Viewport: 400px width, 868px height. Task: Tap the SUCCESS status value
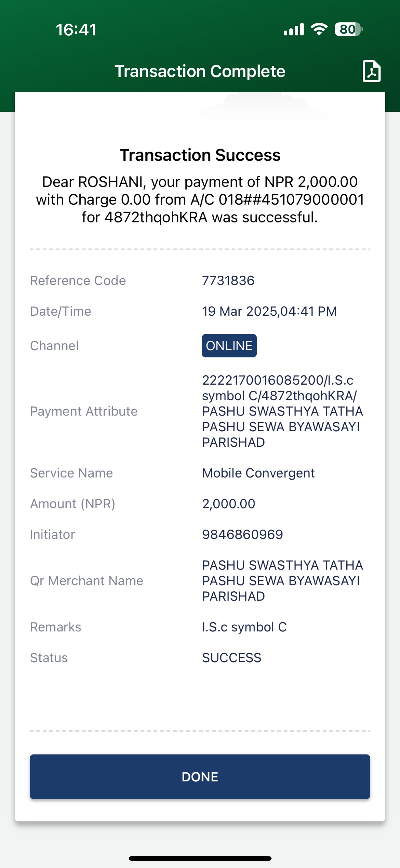[x=232, y=658]
